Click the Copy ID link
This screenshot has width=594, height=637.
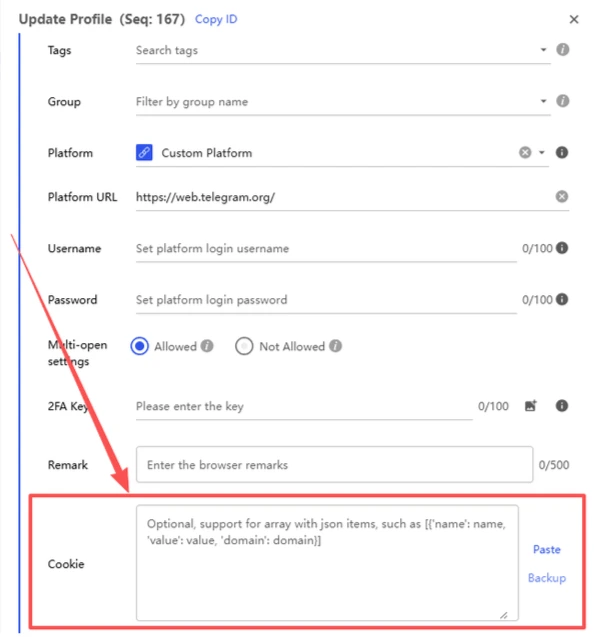[x=216, y=19]
